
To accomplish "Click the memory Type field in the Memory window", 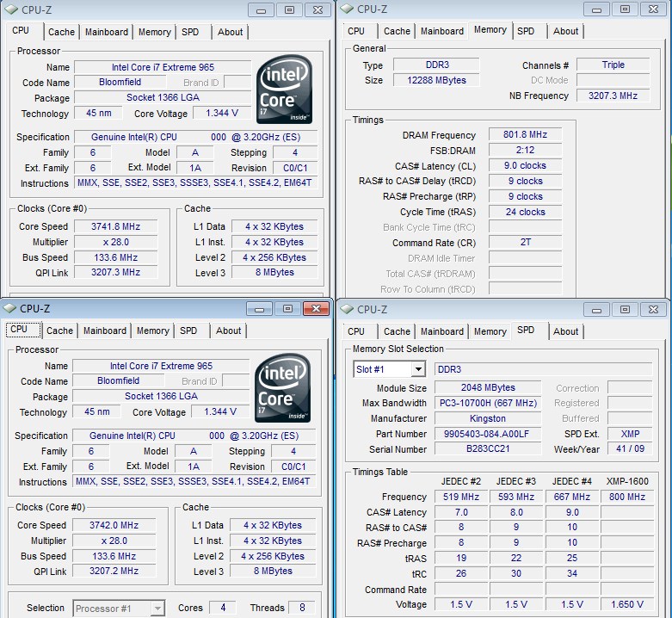I will (436, 65).
